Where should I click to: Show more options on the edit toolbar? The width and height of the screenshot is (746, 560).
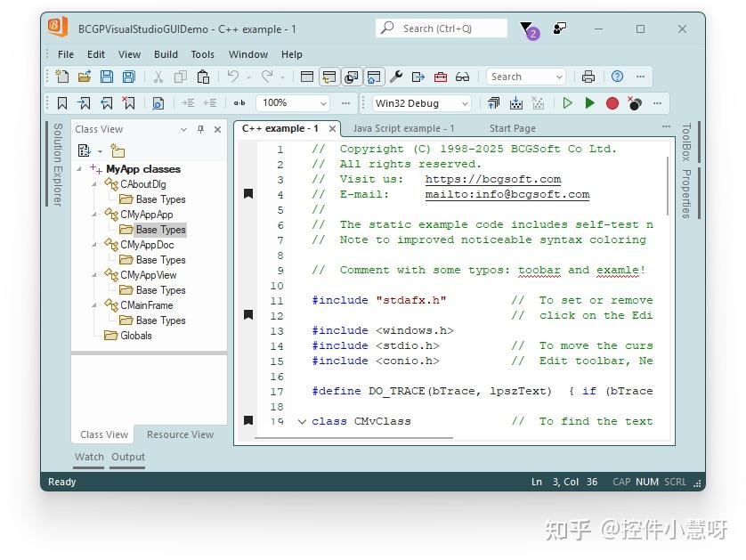coord(346,103)
